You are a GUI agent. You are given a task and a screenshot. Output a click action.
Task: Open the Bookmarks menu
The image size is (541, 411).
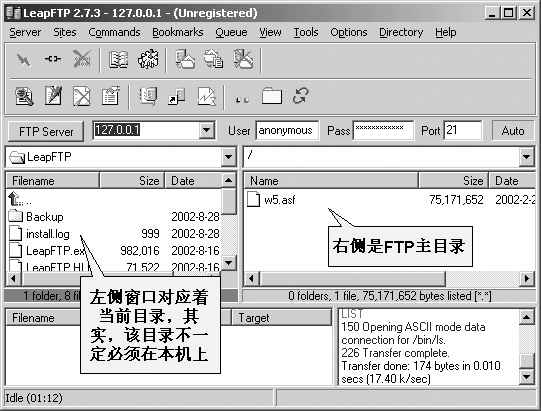click(x=178, y=32)
